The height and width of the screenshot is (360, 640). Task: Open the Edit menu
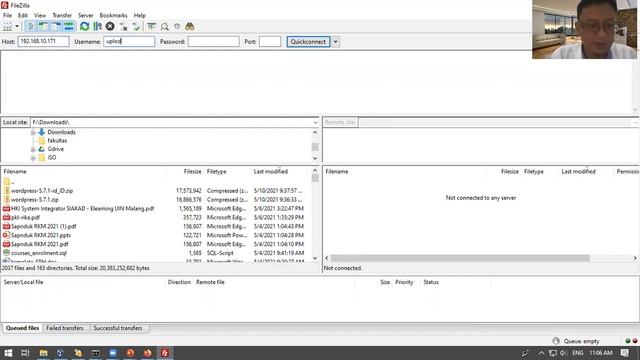pyautogui.click(x=22, y=15)
